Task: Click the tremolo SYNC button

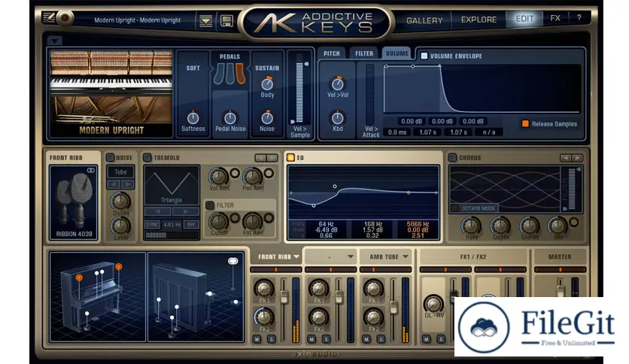Action: 152,225
